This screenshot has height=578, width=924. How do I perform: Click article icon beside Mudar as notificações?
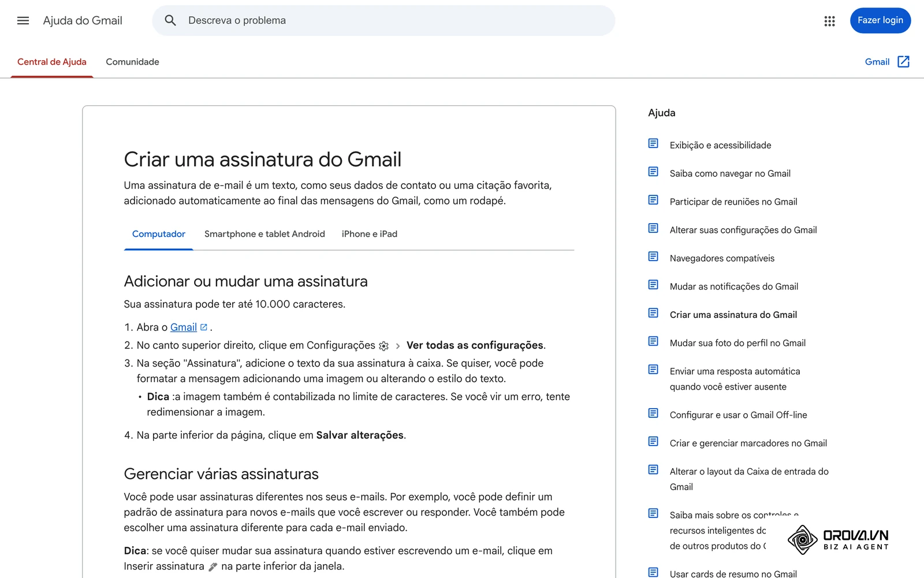tap(653, 285)
